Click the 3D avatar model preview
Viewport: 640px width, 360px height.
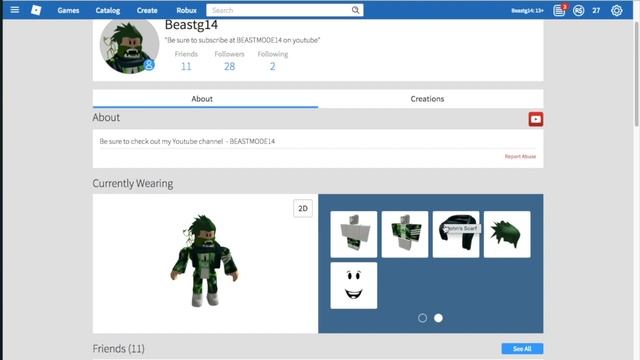click(x=204, y=260)
